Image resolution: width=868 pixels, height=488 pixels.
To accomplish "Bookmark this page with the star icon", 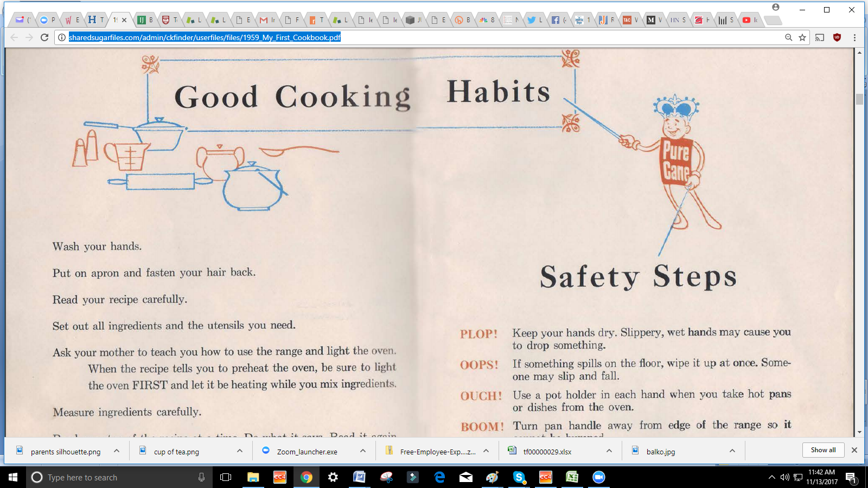I will (802, 37).
